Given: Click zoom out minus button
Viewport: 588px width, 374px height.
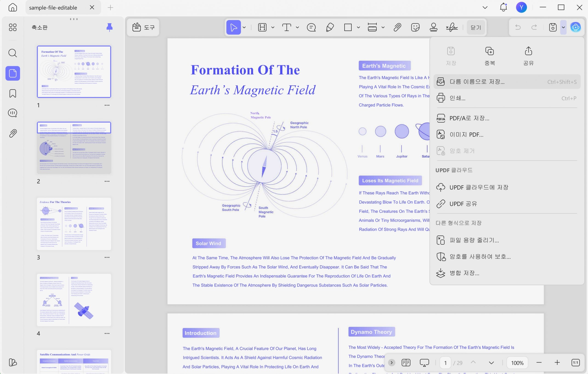Looking at the screenshot, I should [539, 363].
